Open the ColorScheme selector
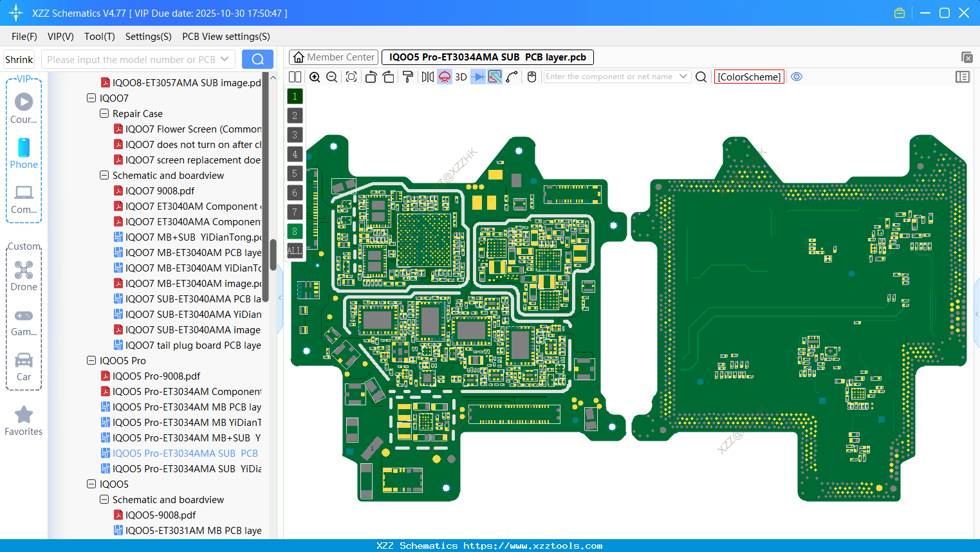980x552 pixels. 748,77
